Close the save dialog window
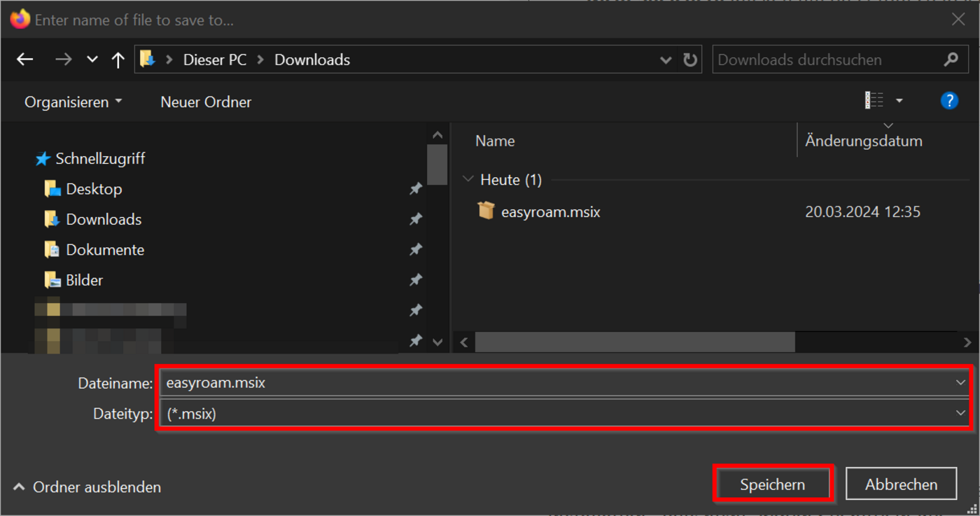Image resolution: width=980 pixels, height=516 pixels. (x=958, y=19)
